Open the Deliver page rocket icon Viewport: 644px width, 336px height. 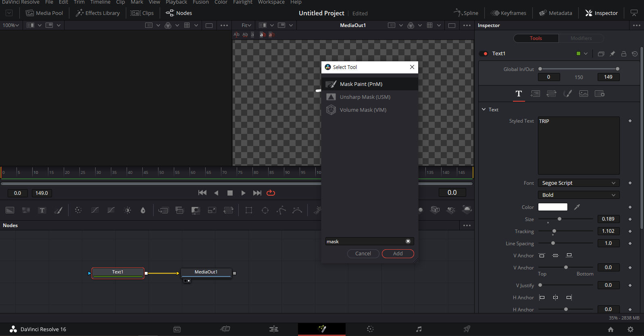pyautogui.click(x=467, y=329)
